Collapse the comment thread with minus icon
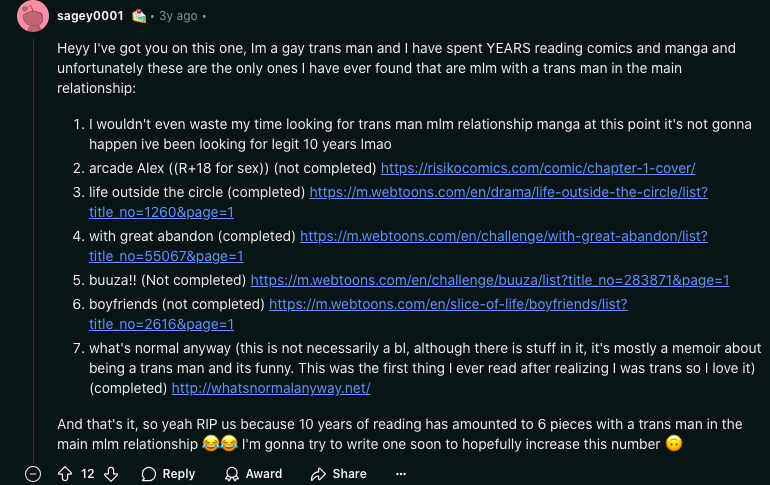 (x=33, y=473)
